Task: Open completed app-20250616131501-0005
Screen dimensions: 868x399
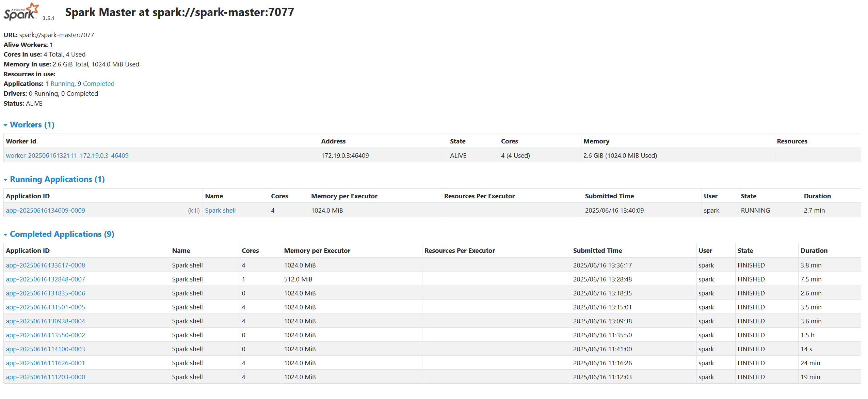Action: (x=45, y=307)
